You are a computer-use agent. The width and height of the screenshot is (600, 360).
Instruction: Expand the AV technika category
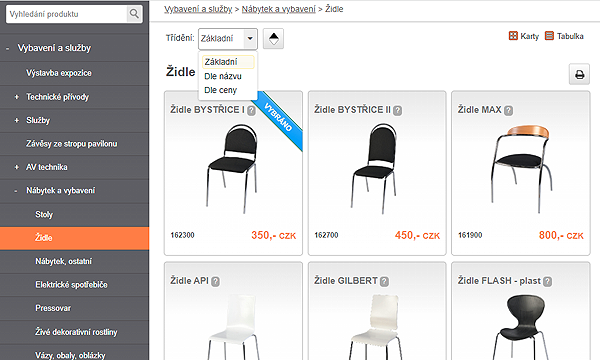coord(16,167)
